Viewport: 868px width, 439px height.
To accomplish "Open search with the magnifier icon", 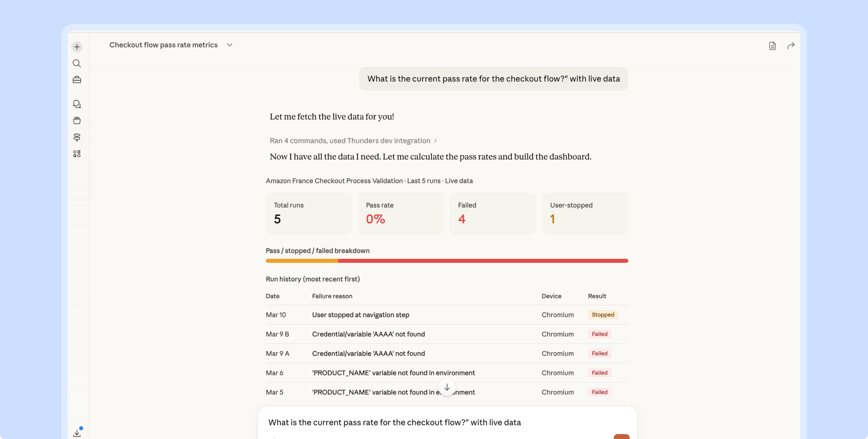I will tap(77, 63).
